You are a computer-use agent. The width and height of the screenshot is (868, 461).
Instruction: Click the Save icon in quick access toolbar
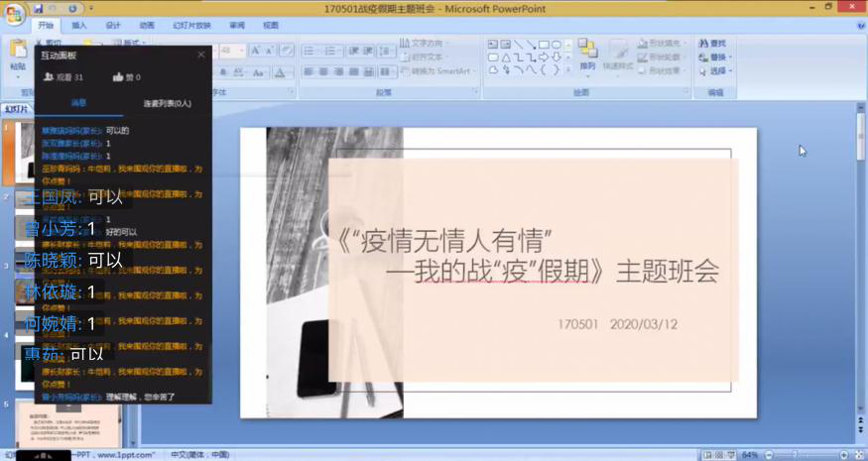click(x=39, y=9)
